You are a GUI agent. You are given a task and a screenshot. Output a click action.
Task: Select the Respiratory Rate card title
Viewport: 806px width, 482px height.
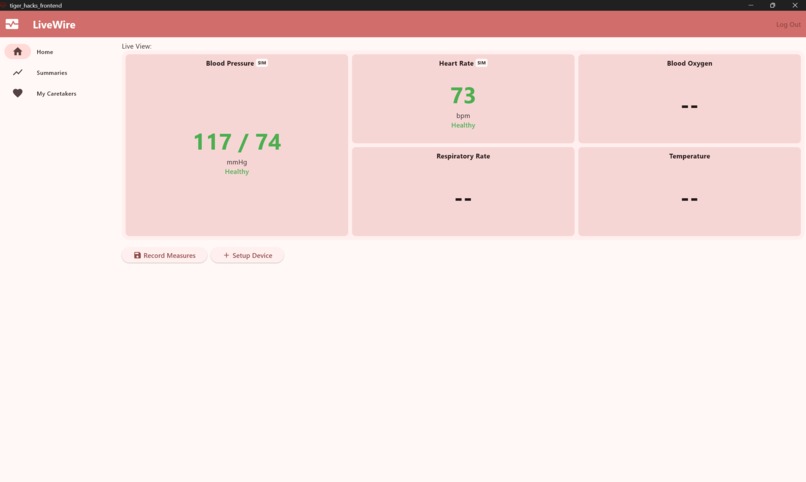pyautogui.click(x=463, y=156)
